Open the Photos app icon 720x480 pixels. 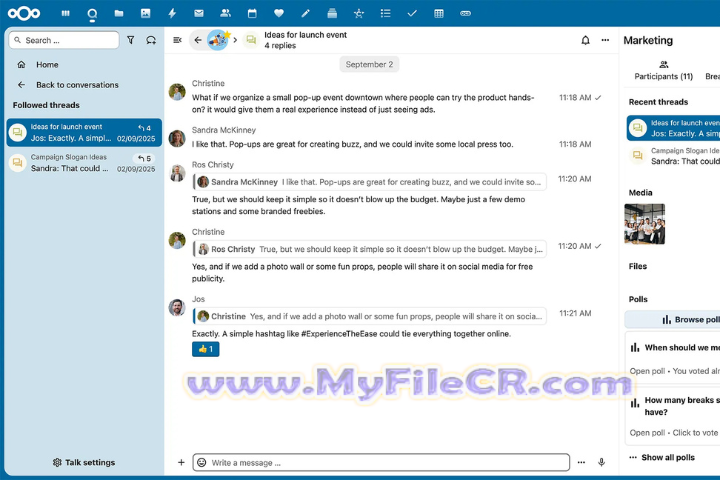(x=146, y=13)
